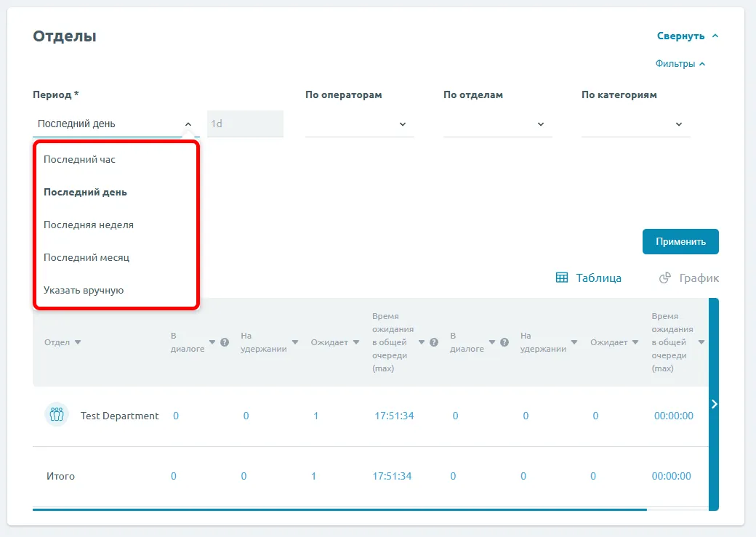Click the help icon beside Время ожидания header
Screen dimensions: 756x537
coord(434,342)
